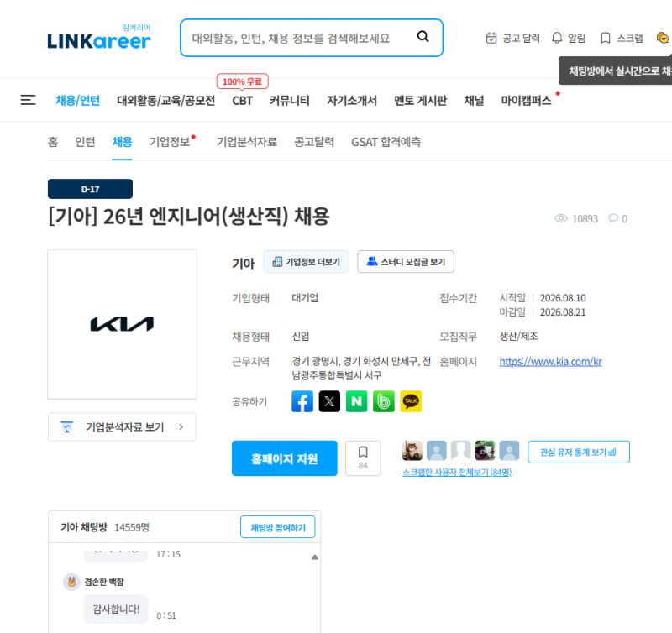Open 커뮤니티 menu
The image size is (672, 633).
289,100
